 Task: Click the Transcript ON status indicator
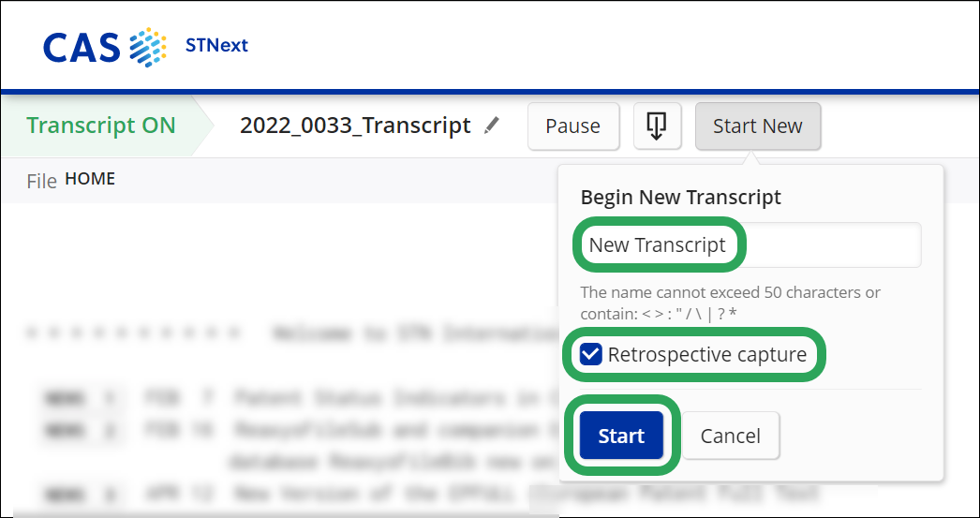(x=100, y=126)
